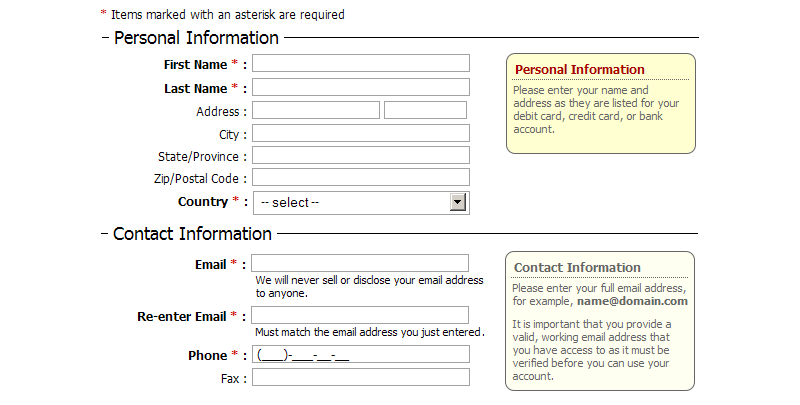The width and height of the screenshot is (800, 405).
Task: Click the Country dropdown arrow button
Action: [x=458, y=203]
